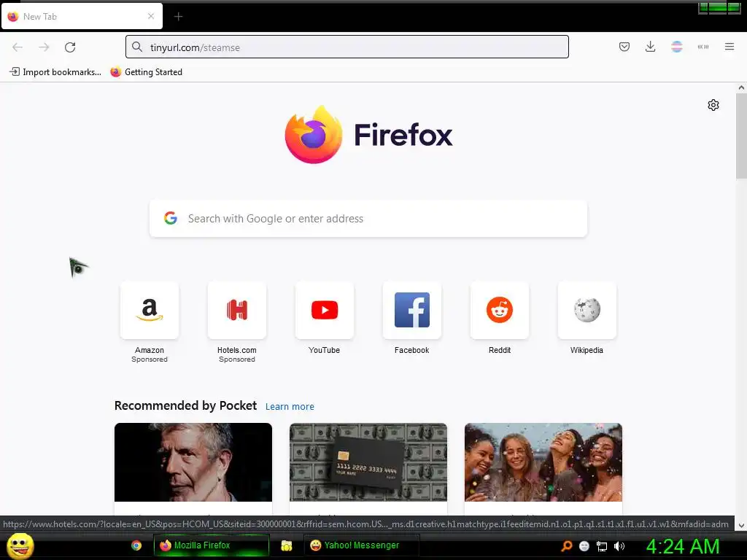Switch to Yahoo! Messenger taskbar button

361,545
